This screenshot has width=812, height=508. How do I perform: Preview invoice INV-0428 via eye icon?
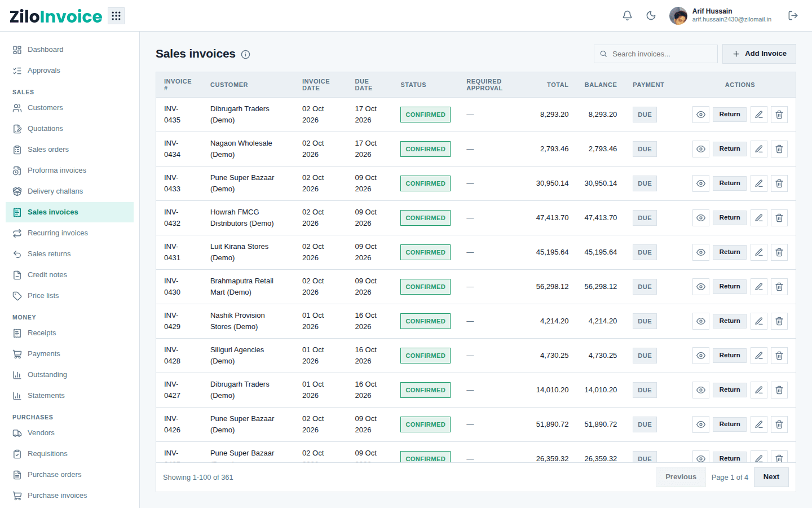tap(700, 356)
